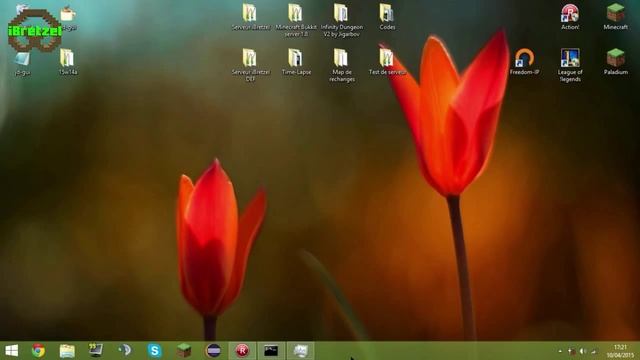
Task: Open the Infinity Dungeon V2 by Jigarbov folder
Action: tap(341, 20)
